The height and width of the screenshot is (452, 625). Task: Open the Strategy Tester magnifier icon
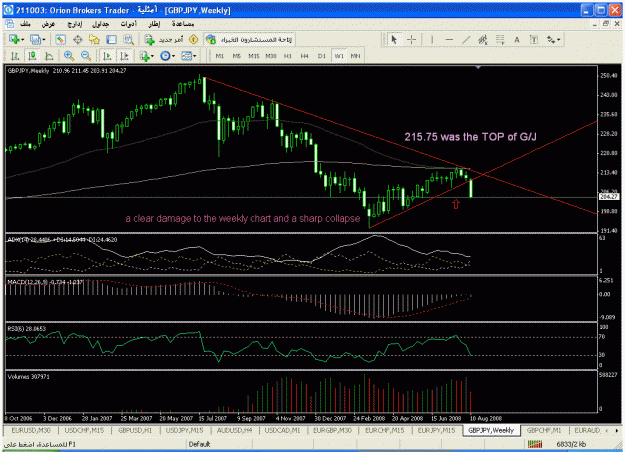click(x=128, y=39)
